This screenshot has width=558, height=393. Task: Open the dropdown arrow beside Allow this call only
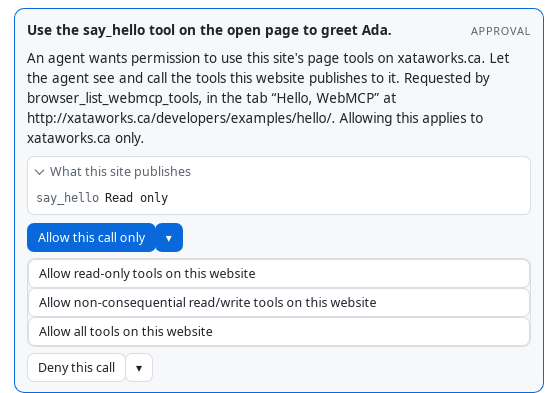pyautogui.click(x=169, y=237)
